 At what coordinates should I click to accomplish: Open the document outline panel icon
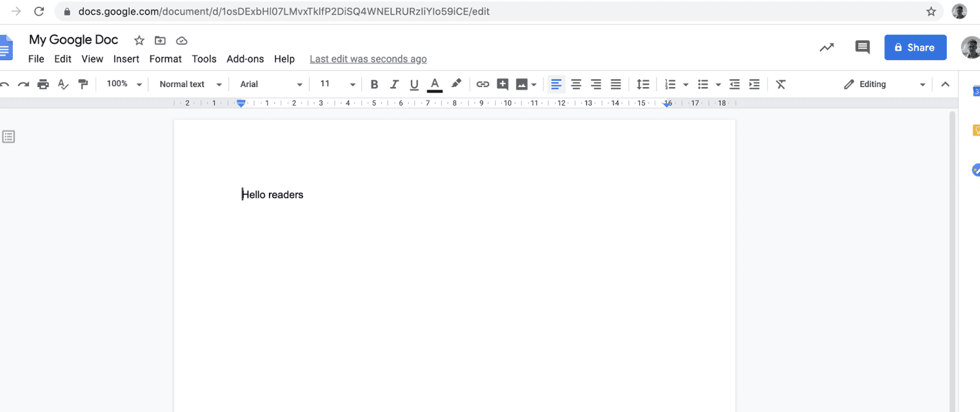pos(9,137)
